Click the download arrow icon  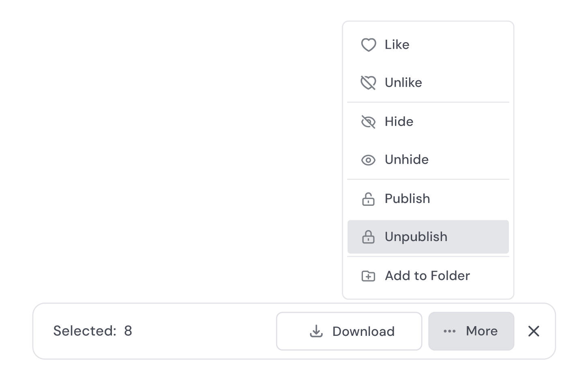point(316,331)
